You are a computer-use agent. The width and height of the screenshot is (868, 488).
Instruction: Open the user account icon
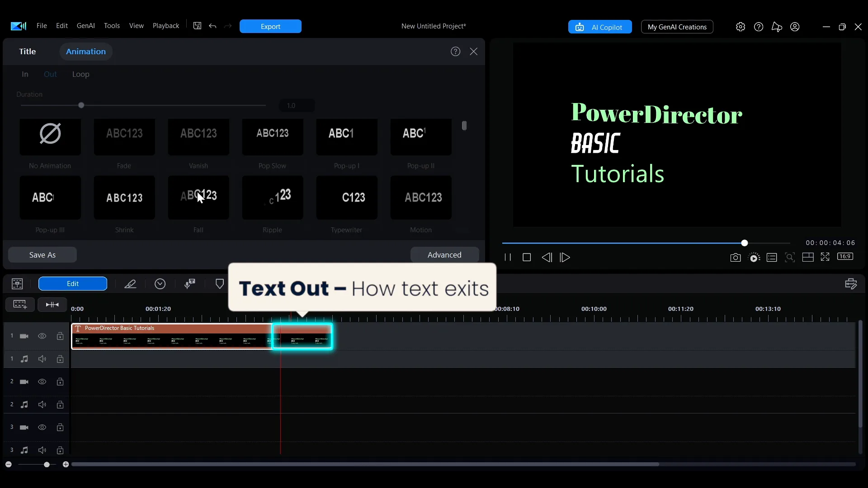pyautogui.click(x=795, y=27)
